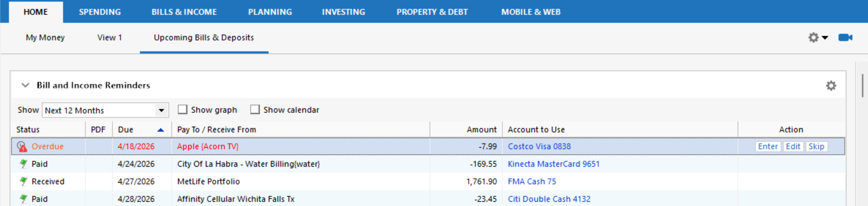Click the Received status text
The width and height of the screenshot is (868, 206).
(48, 181)
